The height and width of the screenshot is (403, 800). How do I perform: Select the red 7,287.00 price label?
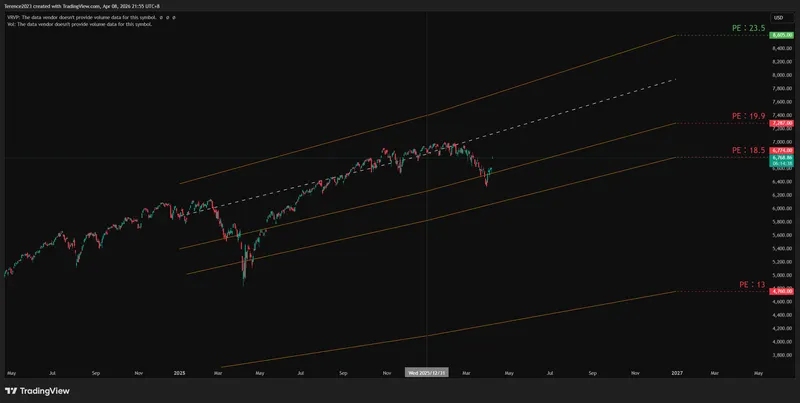coord(782,123)
